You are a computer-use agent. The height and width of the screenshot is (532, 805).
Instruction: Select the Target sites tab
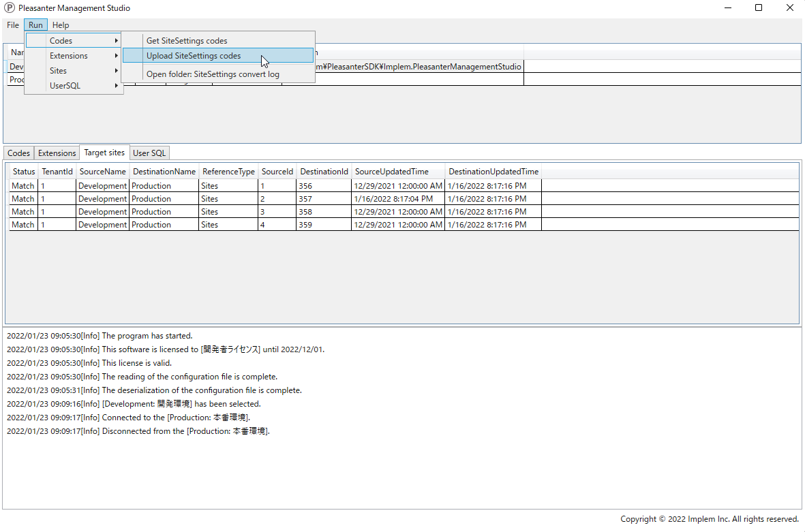coord(104,153)
